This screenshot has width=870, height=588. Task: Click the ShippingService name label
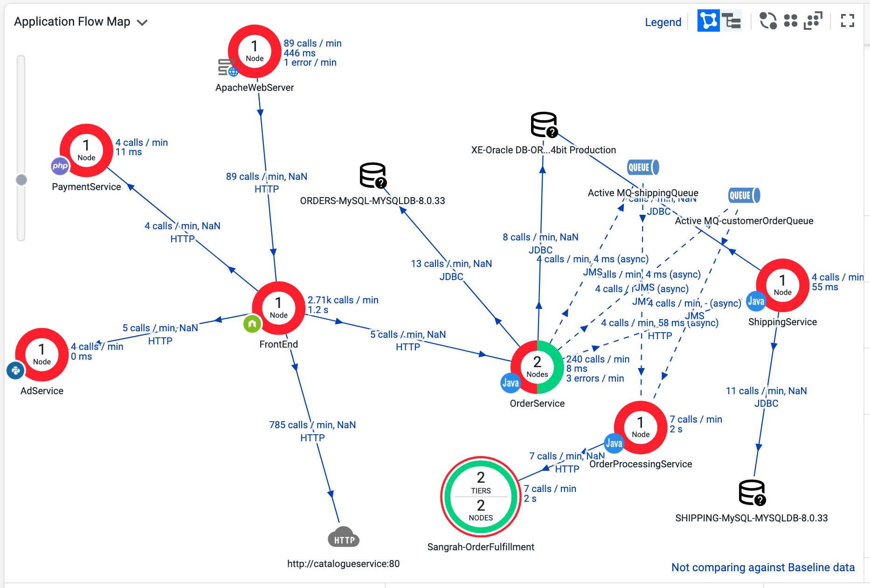coord(782,322)
